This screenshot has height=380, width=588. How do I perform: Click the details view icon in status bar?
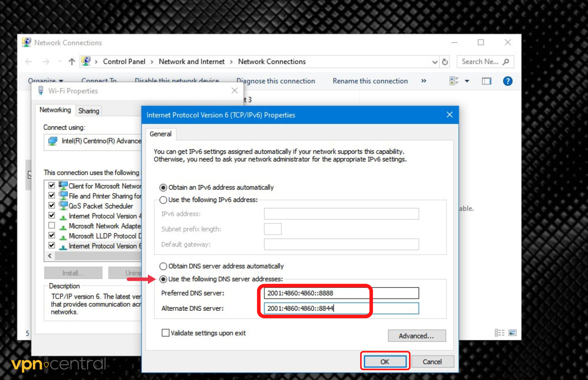coord(500,332)
